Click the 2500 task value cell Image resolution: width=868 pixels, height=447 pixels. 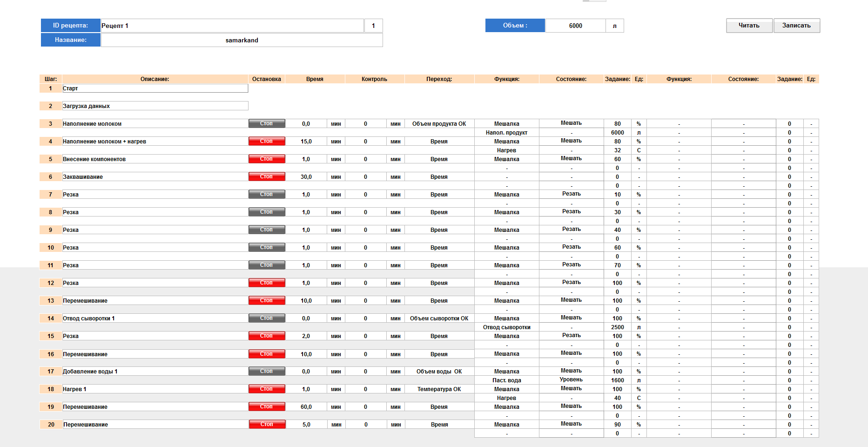tap(617, 327)
